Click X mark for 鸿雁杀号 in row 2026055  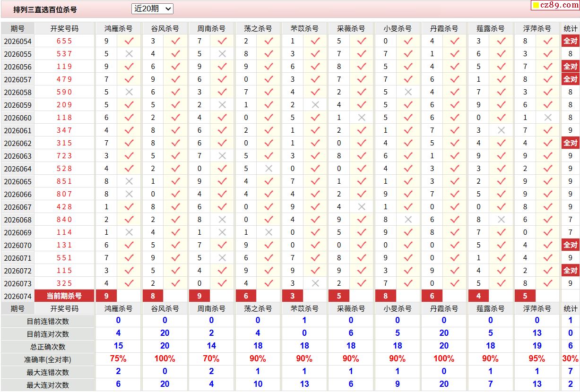pyautogui.click(x=129, y=54)
